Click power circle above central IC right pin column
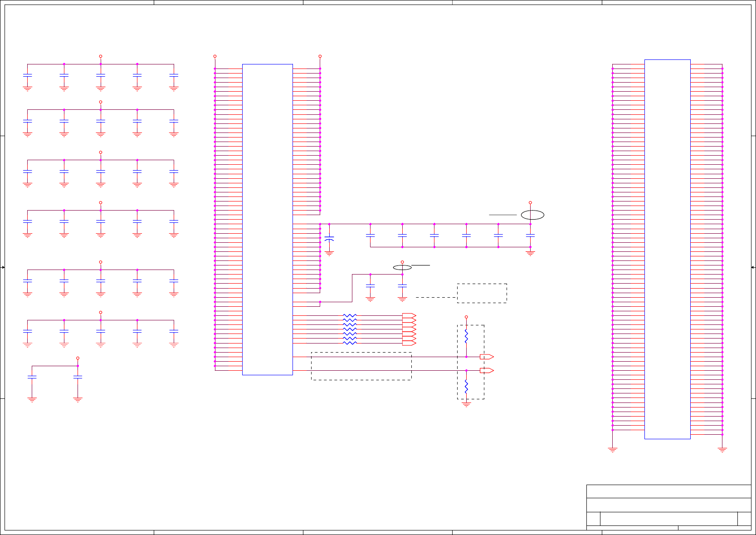The height and width of the screenshot is (535, 756). click(x=320, y=56)
